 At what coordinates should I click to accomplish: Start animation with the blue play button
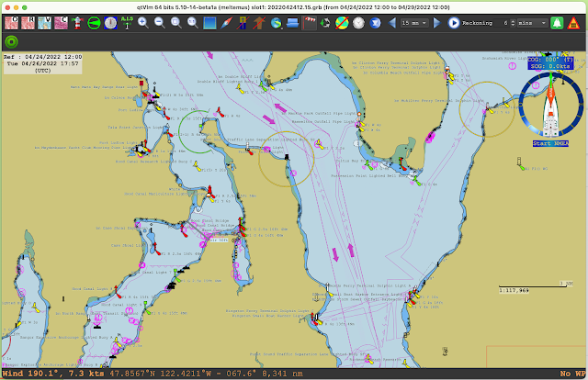[x=453, y=23]
